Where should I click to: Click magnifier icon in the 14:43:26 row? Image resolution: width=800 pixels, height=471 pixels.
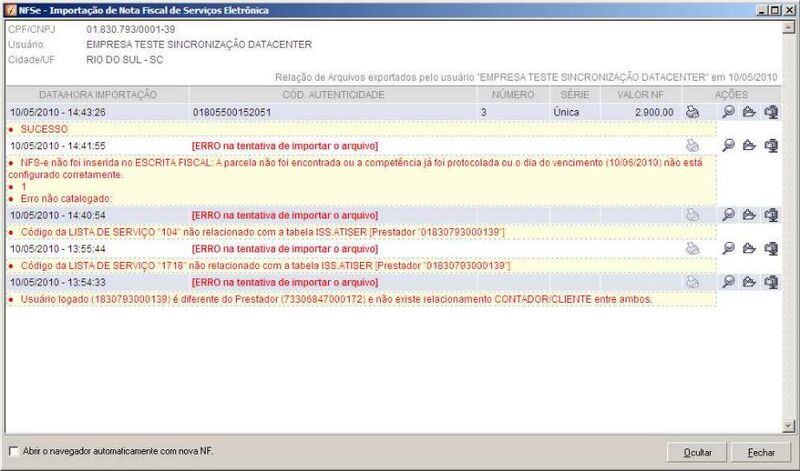[x=729, y=112]
